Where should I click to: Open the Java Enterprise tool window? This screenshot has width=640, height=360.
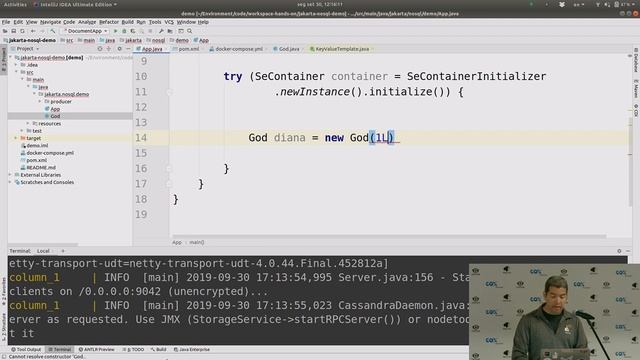coord(192,350)
